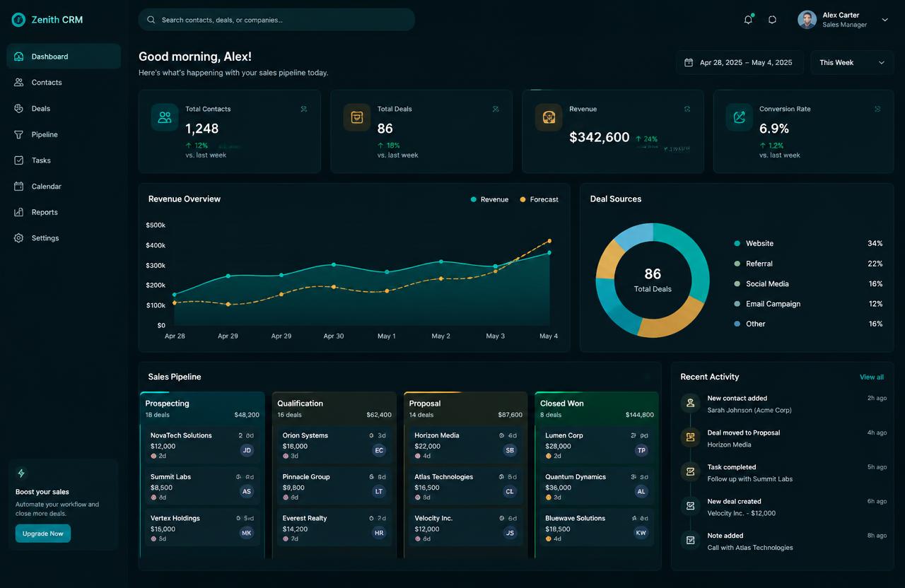
Task: Open Calendar in the sidebar
Action: pyautogui.click(x=64, y=187)
